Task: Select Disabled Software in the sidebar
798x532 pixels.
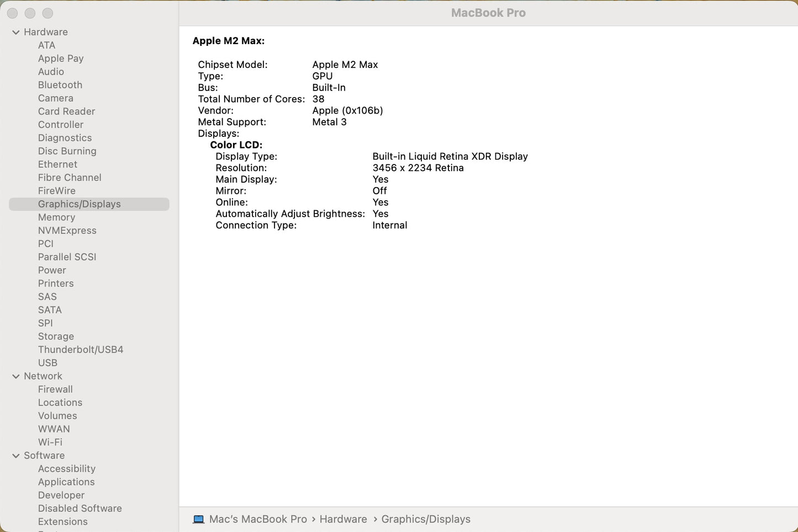Action: [x=80, y=509]
